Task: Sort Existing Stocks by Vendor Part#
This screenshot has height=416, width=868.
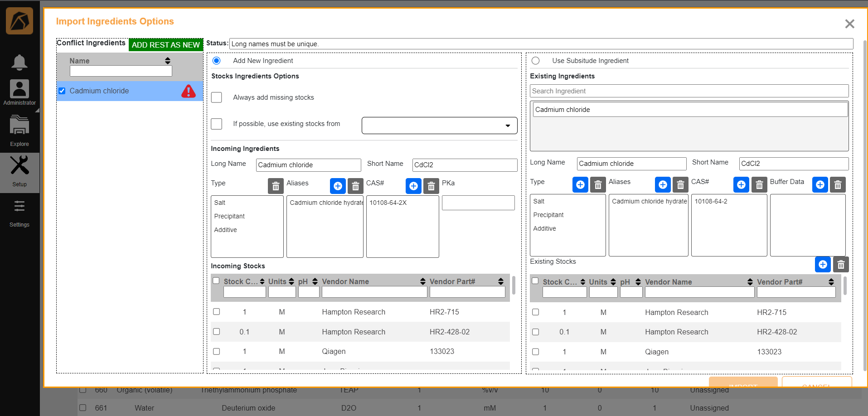Action: tap(831, 282)
